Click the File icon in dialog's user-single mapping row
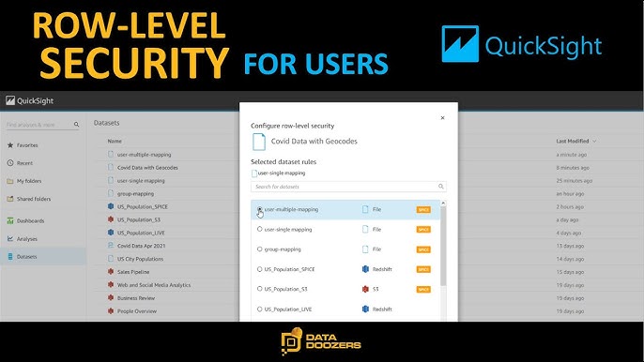 coord(365,229)
